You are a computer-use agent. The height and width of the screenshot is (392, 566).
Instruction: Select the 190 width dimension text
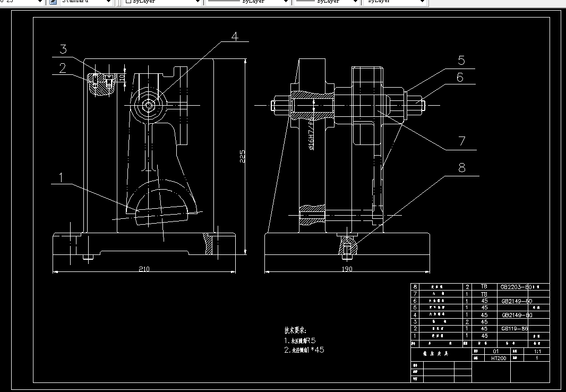(x=347, y=269)
